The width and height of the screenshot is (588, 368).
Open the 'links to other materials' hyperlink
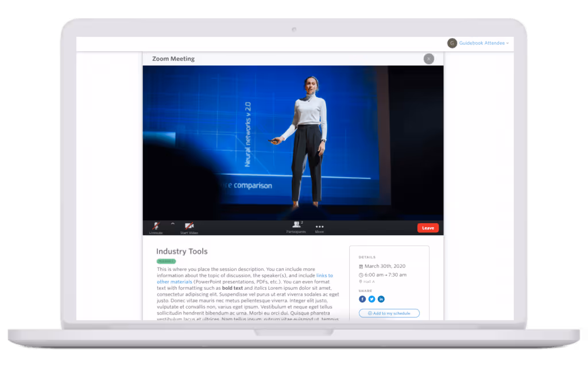324,275
